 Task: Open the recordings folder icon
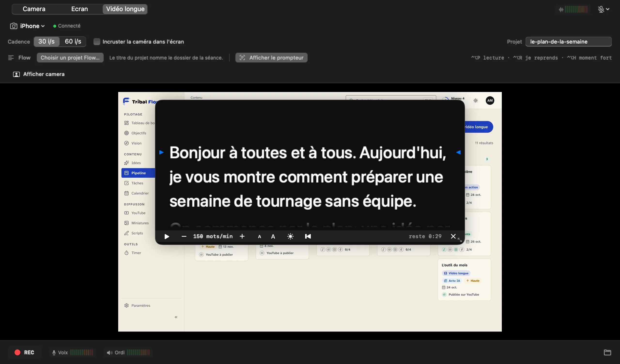(x=607, y=352)
